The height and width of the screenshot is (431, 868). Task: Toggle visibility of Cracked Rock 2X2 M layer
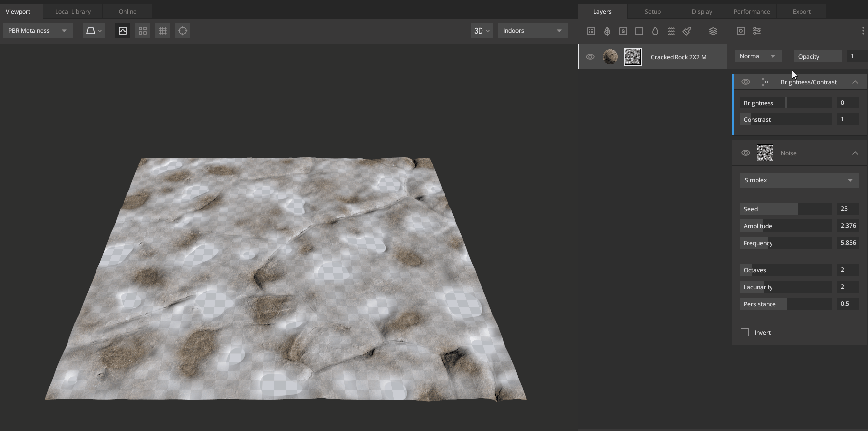tap(590, 57)
